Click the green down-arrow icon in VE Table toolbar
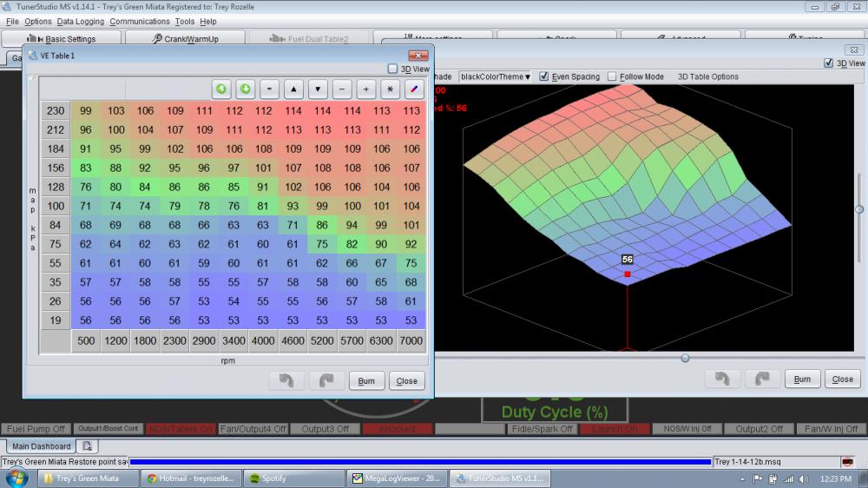 click(246, 89)
